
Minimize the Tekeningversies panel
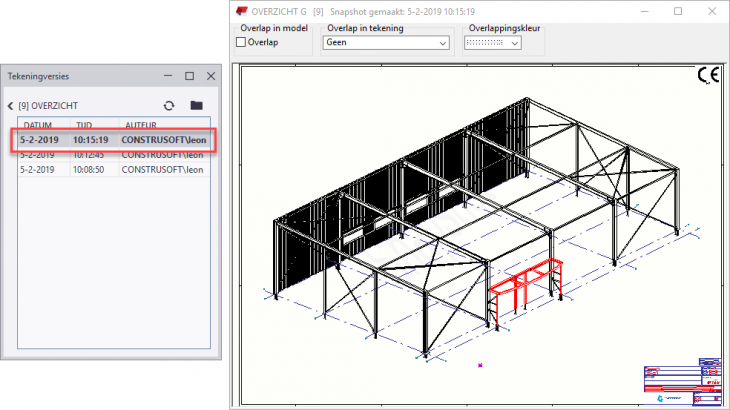point(167,76)
